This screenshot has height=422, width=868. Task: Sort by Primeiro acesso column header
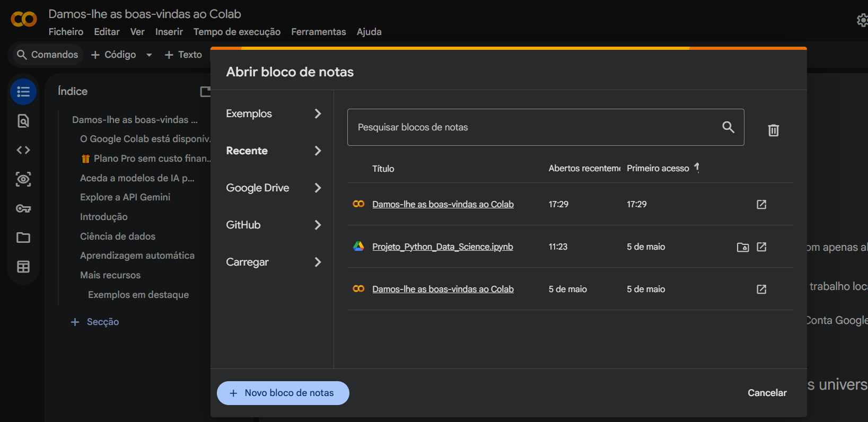658,168
